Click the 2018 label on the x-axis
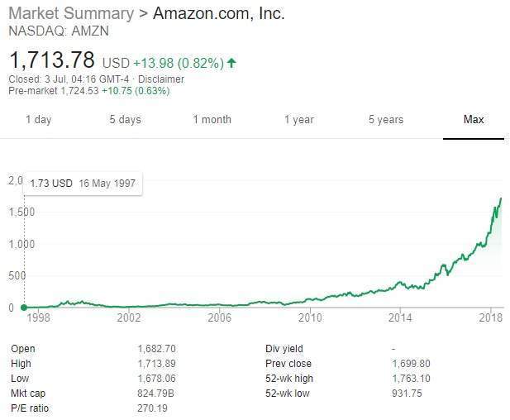 (491, 317)
